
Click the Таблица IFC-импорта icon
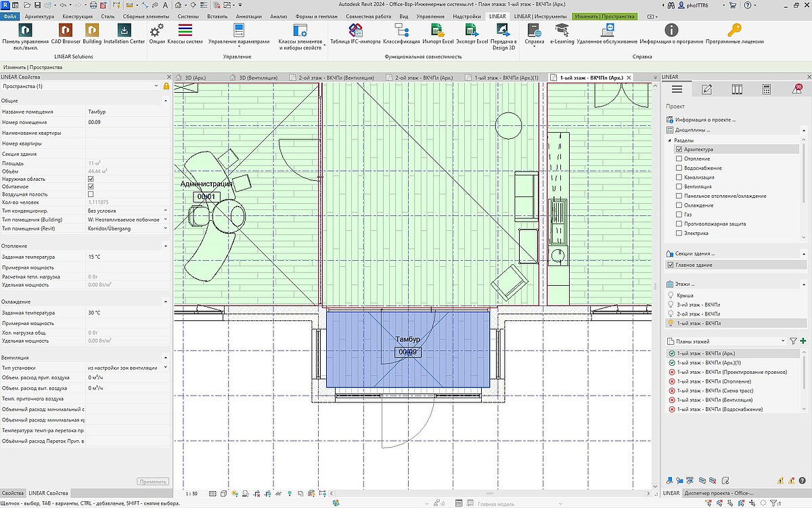click(x=355, y=31)
